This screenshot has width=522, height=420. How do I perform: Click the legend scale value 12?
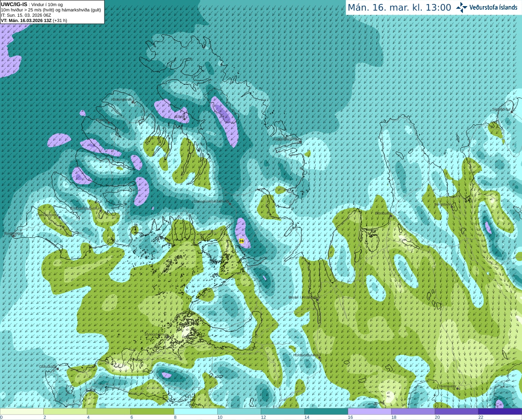coord(263,417)
